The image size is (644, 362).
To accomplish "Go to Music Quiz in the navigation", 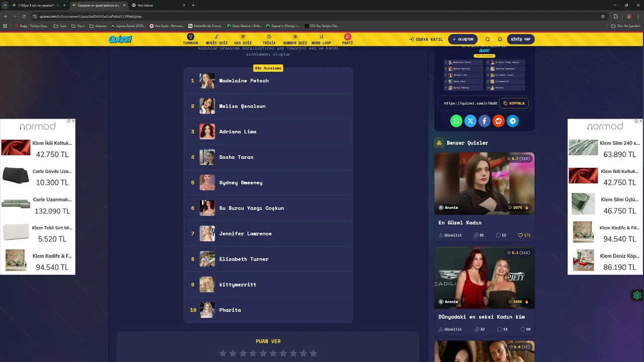I will click(x=216, y=39).
